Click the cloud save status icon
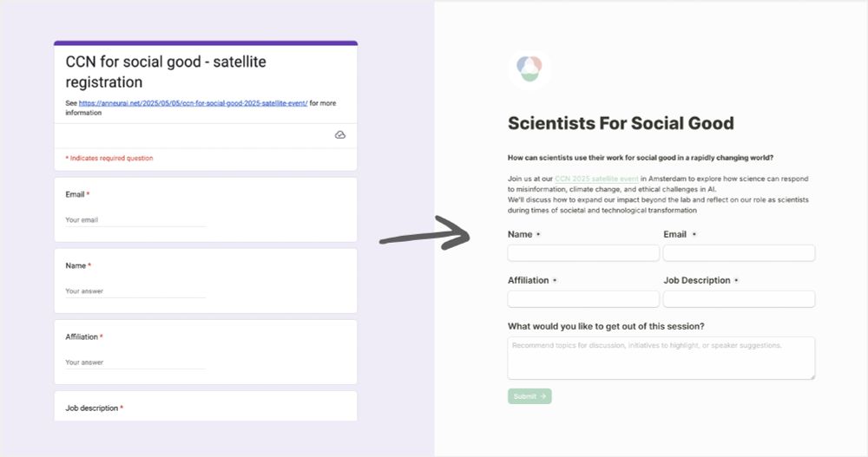Screen dimensions: 868x457 pos(340,135)
